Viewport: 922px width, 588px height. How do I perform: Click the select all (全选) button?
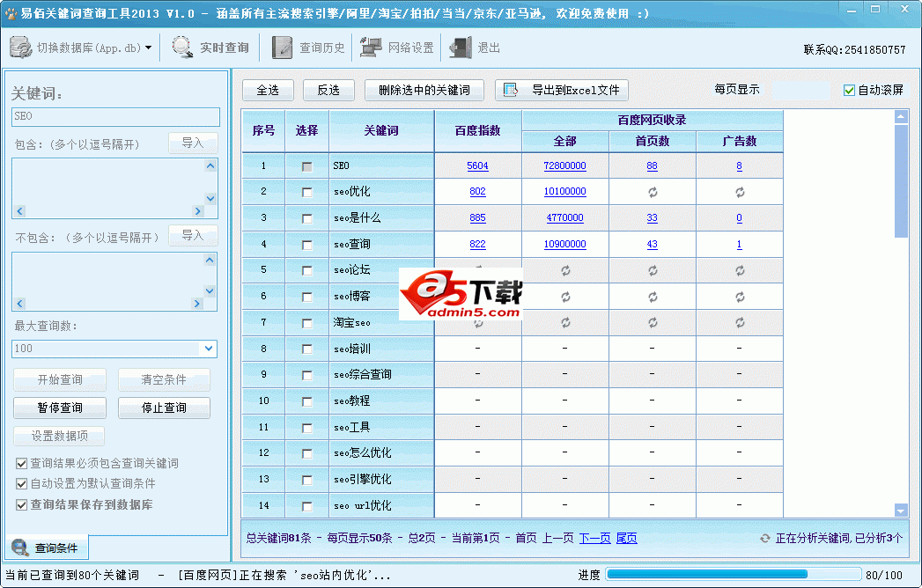(x=268, y=90)
